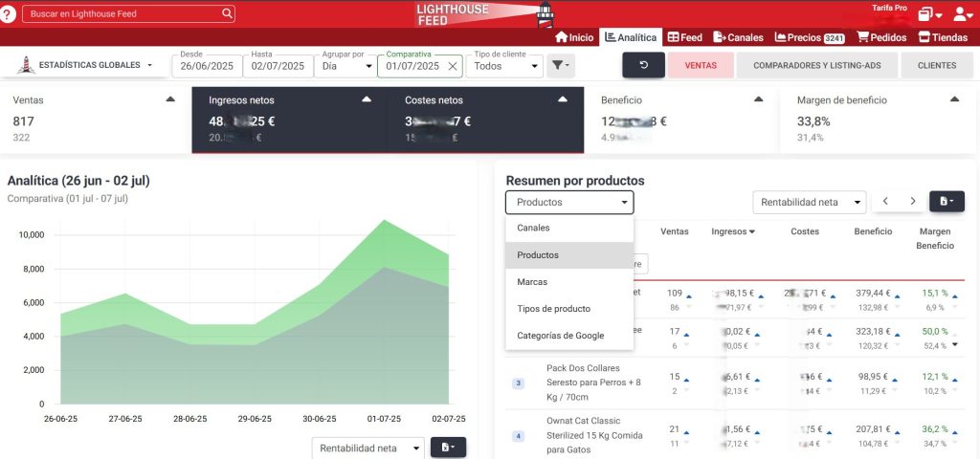
Task: Sort table by Costes column
Action: (804, 231)
